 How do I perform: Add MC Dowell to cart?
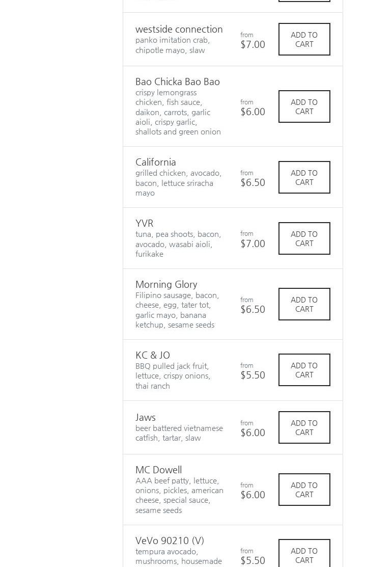point(304,490)
